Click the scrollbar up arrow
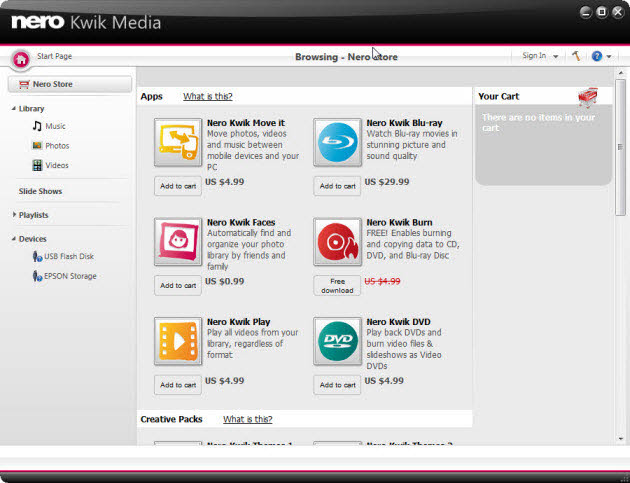Image resolution: width=630 pixels, height=483 pixels. (x=621, y=73)
